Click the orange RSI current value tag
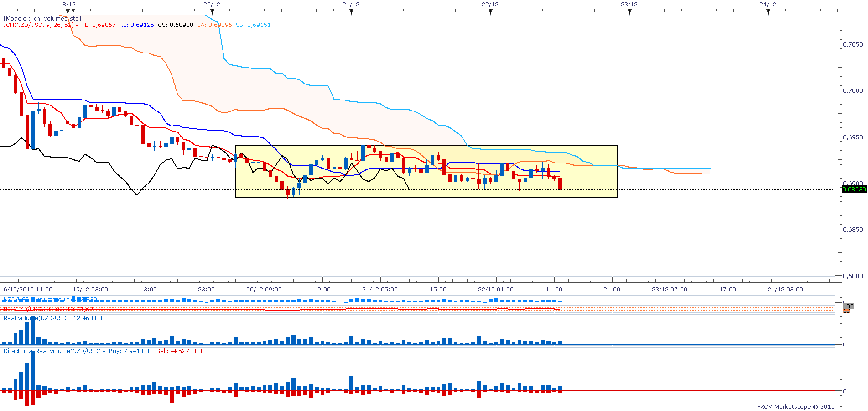The image size is (868, 411). coord(847,311)
